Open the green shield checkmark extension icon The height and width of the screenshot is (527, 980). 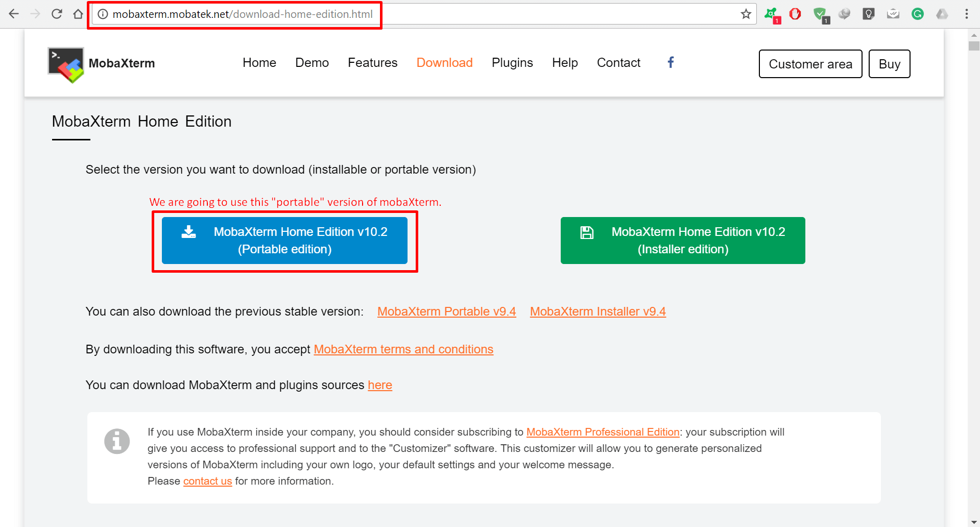click(821, 15)
